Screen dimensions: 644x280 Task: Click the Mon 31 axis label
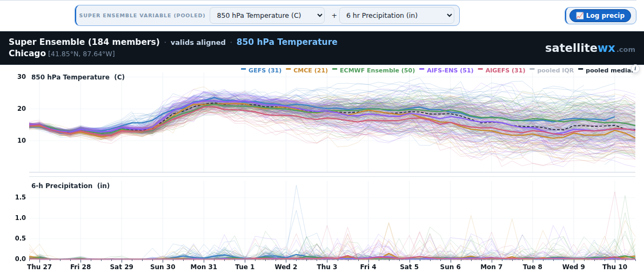pyautogui.click(x=204, y=267)
